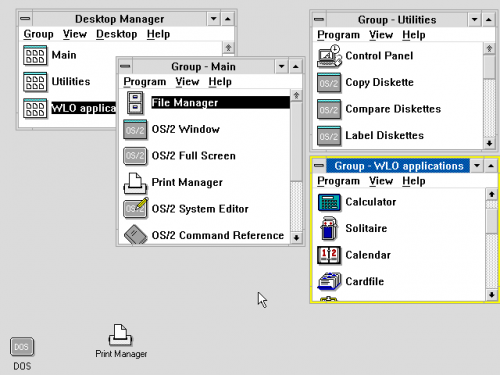
Task: Click the minimized DOS icon on the desktop
Action: coord(22,347)
